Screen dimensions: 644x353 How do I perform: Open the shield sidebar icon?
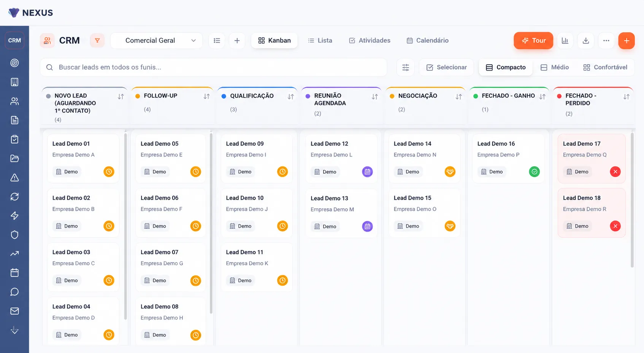pos(14,235)
